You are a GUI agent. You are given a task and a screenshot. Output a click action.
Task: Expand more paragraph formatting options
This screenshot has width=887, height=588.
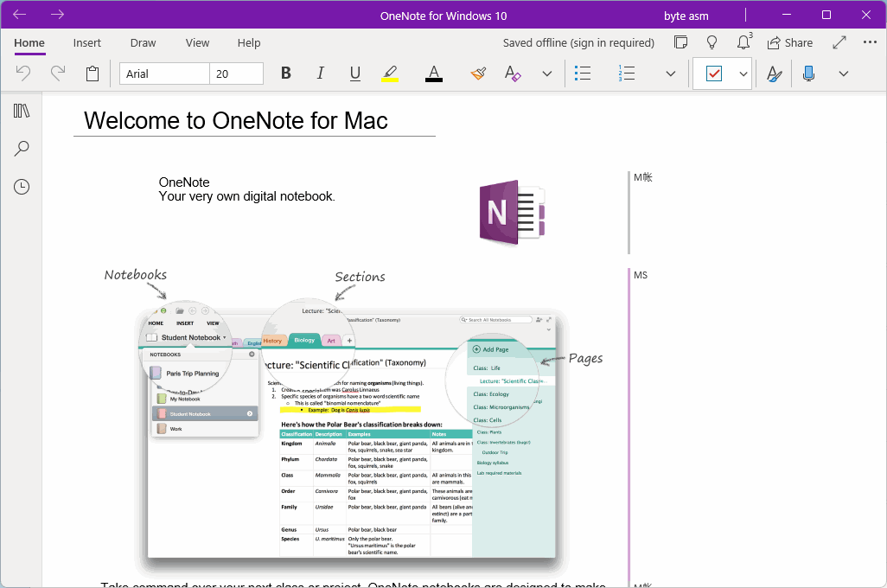(x=671, y=73)
